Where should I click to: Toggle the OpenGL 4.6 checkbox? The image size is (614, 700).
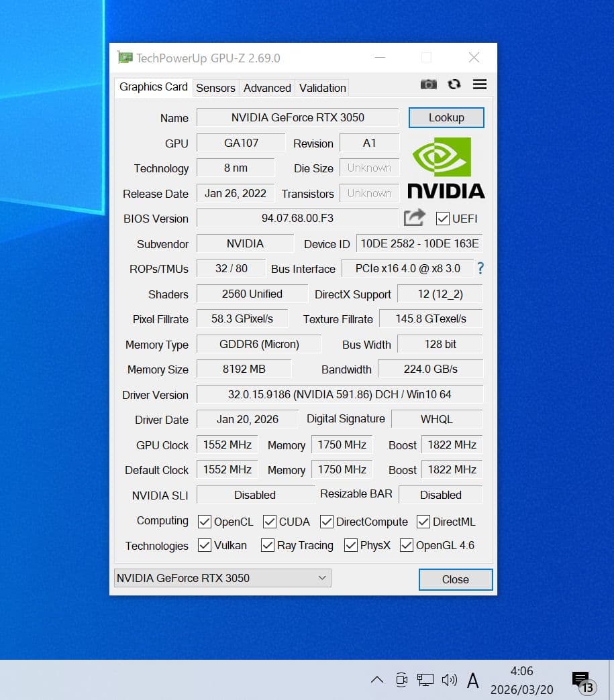tap(406, 545)
